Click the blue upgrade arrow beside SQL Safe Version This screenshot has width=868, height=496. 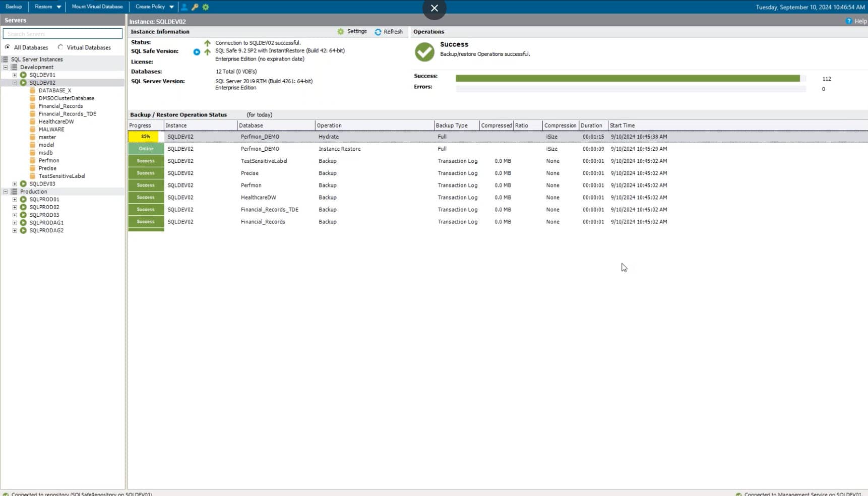click(x=197, y=52)
